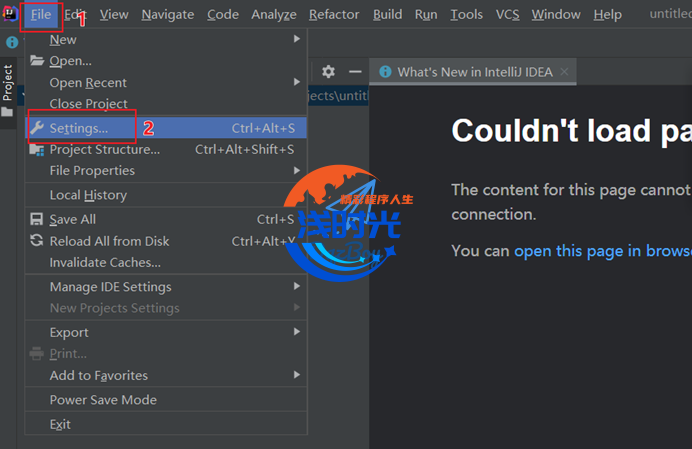Click the IntelliJ IDEA logo icon
The image size is (692, 449).
coord(10,14)
